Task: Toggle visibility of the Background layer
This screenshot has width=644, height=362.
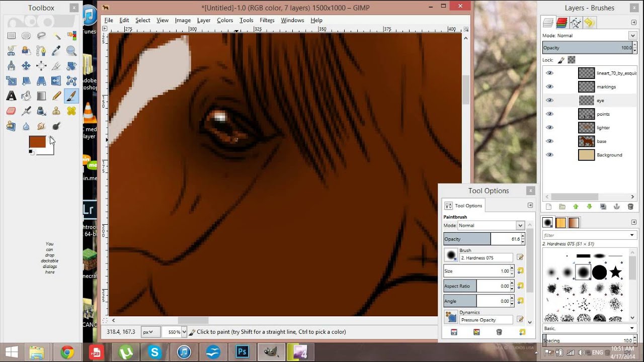Action: point(549,155)
